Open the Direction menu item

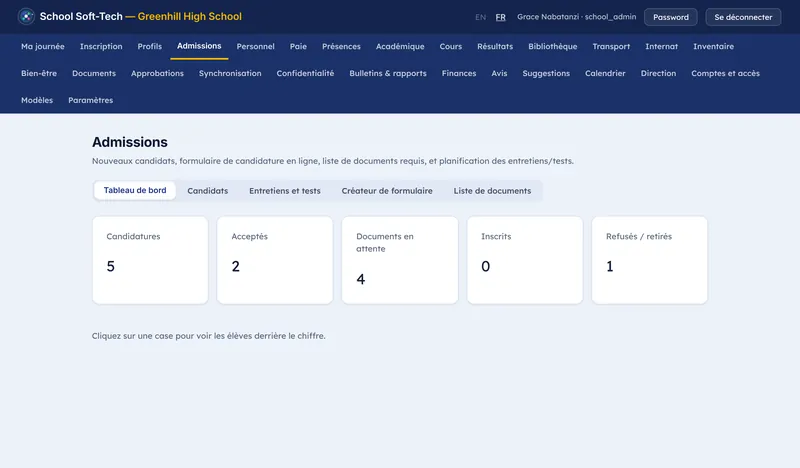(658, 73)
